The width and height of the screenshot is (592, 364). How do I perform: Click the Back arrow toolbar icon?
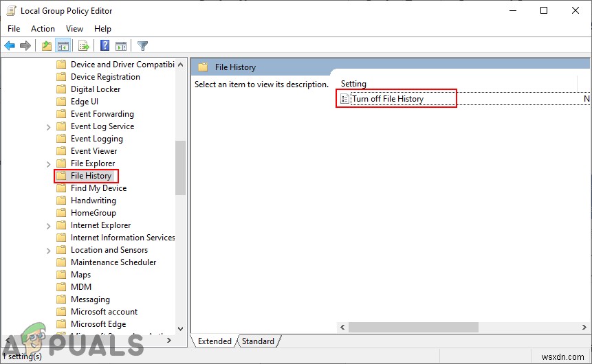coord(10,46)
